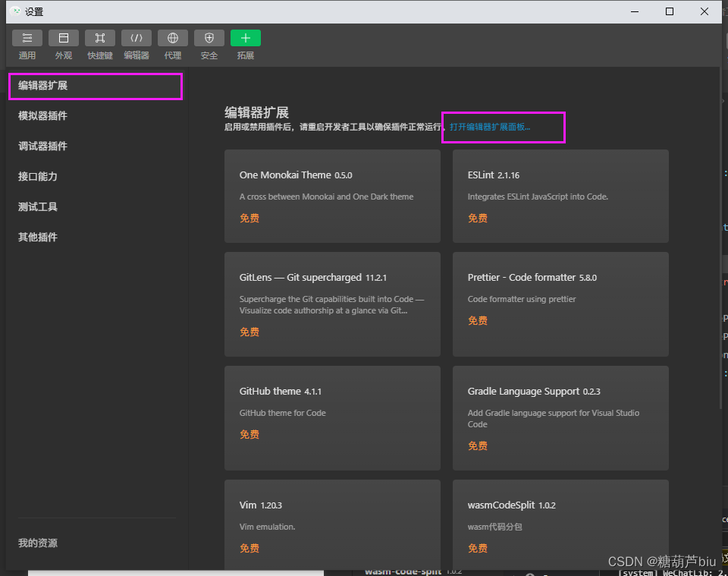This screenshot has width=728, height=576.
Task: Click 免费 under GitHub theme
Action: (249, 434)
